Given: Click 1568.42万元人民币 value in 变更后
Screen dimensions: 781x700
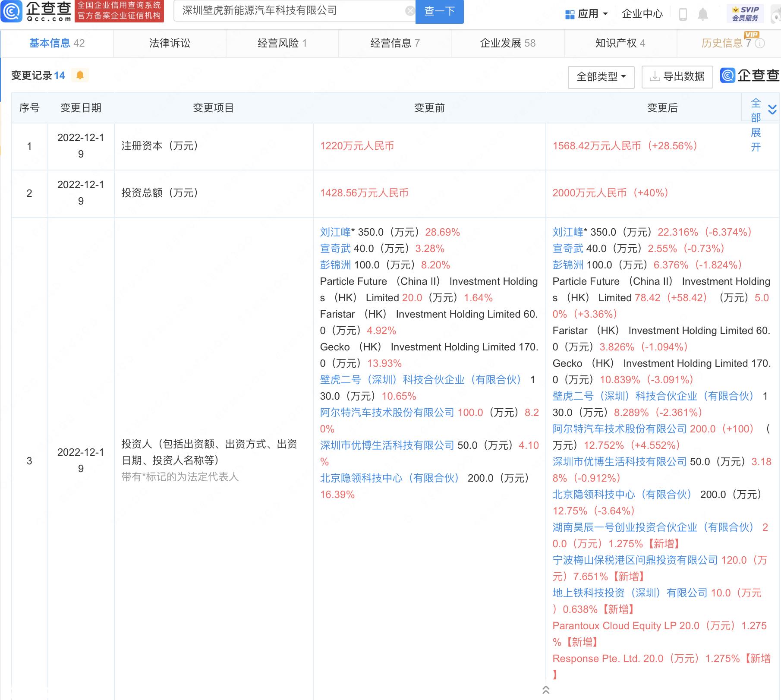Looking at the screenshot, I should click(x=625, y=146).
